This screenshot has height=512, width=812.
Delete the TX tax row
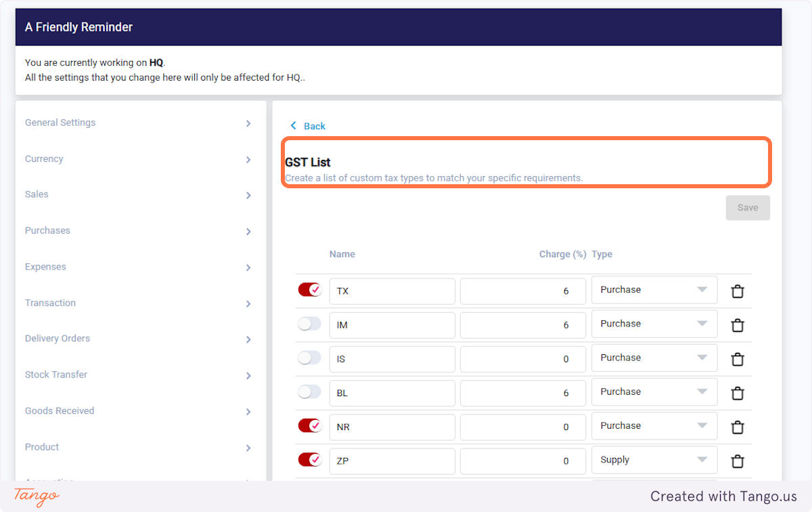click(x=738, y=291)
